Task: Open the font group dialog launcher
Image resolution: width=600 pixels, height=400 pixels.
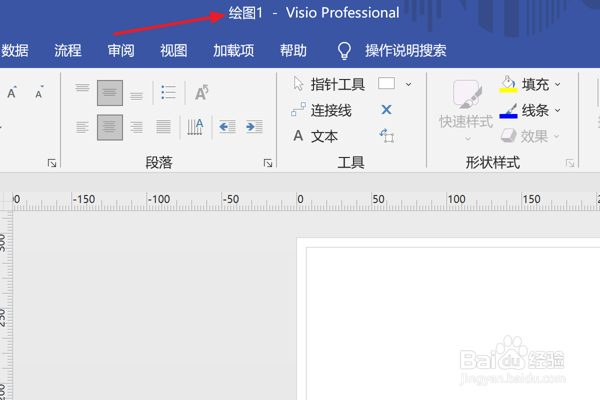Action: [52, 163]
